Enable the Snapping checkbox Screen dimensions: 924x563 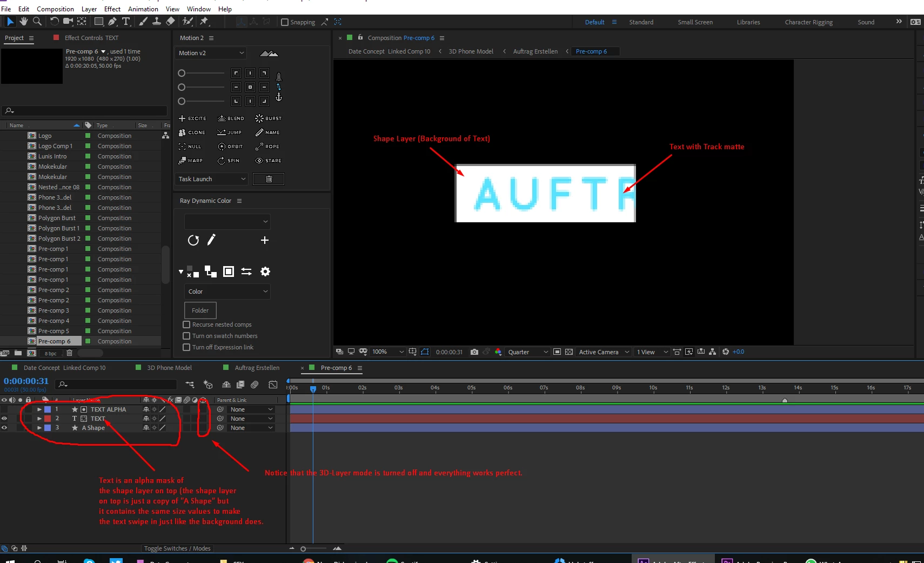(x=285, y=22)
